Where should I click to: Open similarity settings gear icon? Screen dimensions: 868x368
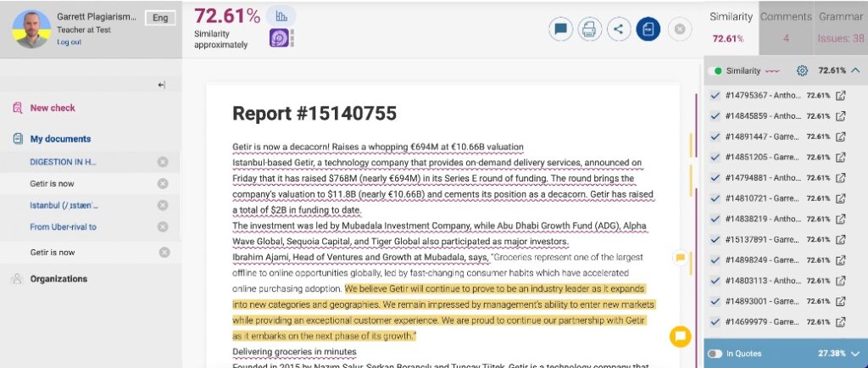pyautogui.click(x=802, y=70)
